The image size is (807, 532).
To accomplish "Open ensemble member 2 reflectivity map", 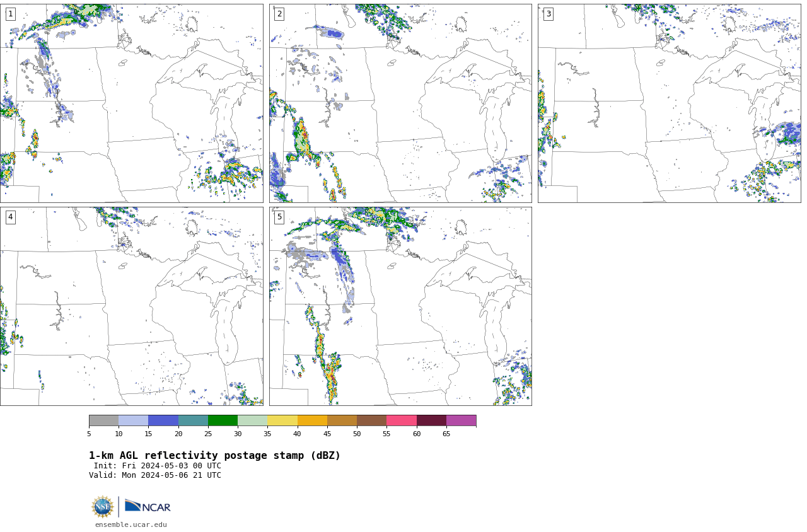I will [400, 103].
